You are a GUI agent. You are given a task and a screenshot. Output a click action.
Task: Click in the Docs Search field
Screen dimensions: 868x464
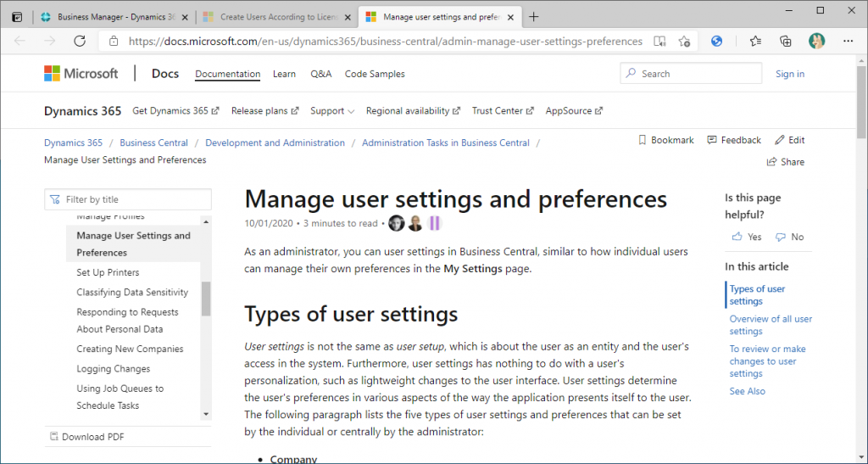(691, 74)
